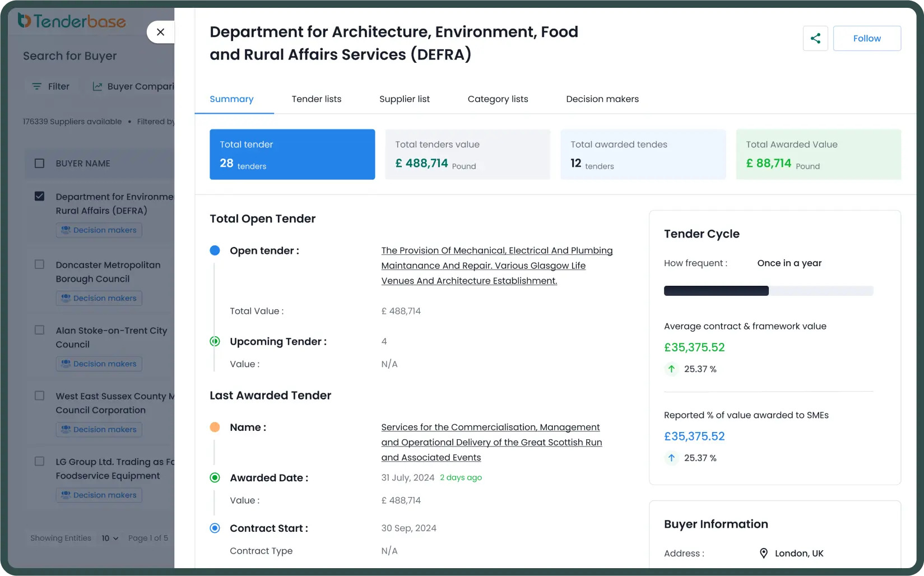Screen dimensions: 924x576
Task: Toggle the select-all BUYER NAME checkbox
Action: (x=39, y=163)
